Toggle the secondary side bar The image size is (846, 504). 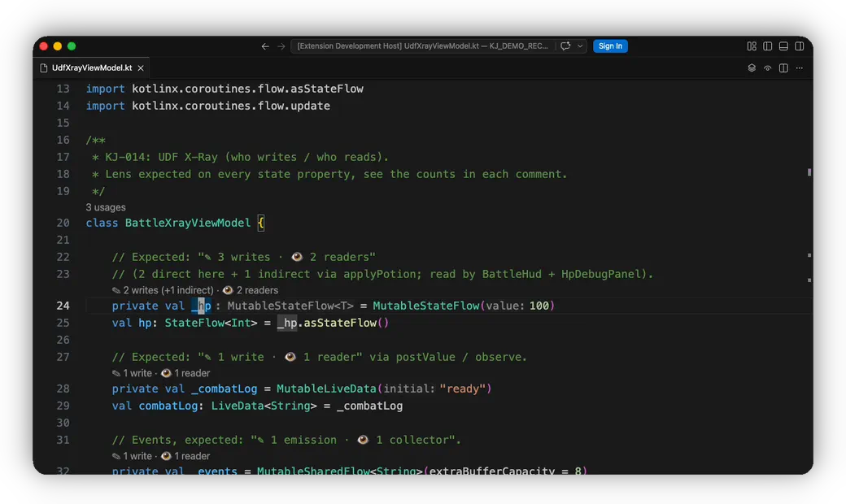point(800,46)
